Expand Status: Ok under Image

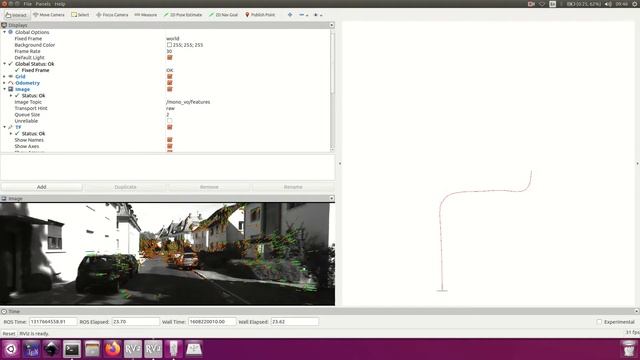tap(11, 96)
